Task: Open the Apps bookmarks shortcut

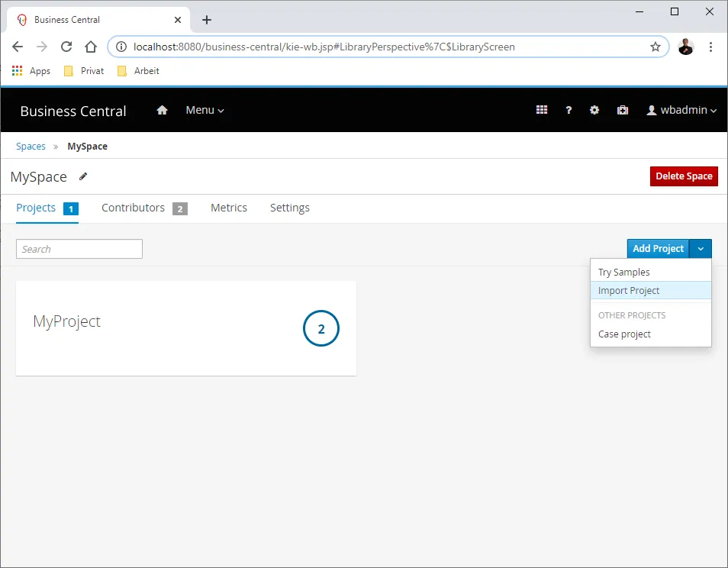Action: click(x=31, y=70)
